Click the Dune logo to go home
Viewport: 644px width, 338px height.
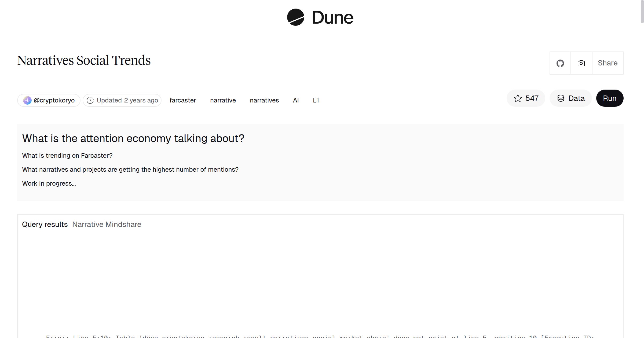pyautogui.click(x=320, y=17)
